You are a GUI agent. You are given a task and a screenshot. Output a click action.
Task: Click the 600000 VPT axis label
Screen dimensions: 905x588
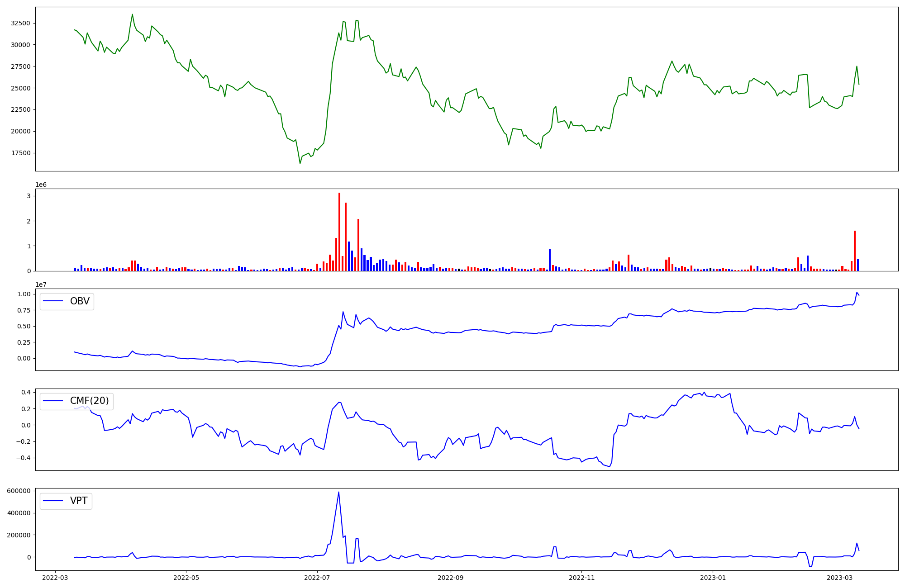click(x=19, y=491)
